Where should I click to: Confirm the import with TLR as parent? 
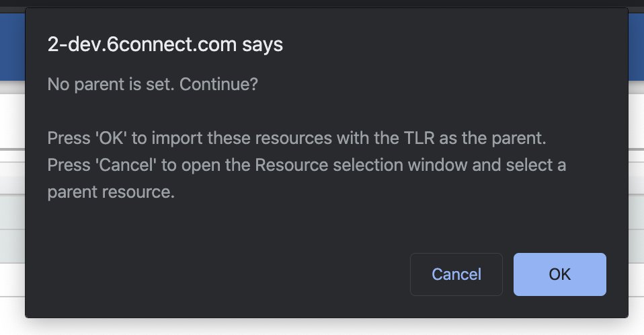click(x=559, y=274)
